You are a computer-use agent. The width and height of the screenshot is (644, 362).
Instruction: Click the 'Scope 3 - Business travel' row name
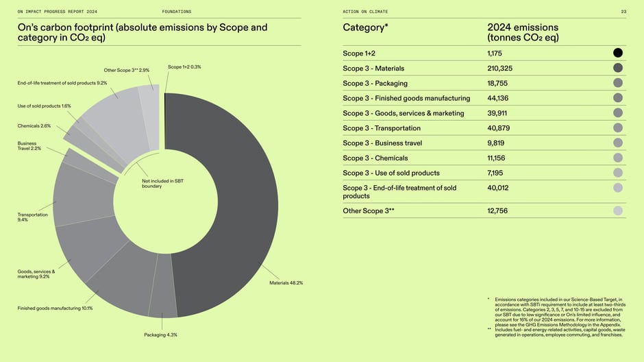pos(382,143)
